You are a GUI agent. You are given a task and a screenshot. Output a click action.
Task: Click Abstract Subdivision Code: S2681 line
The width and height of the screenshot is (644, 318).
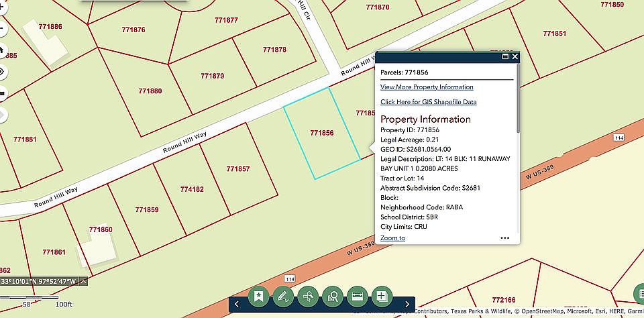click(x=430, y=188)
